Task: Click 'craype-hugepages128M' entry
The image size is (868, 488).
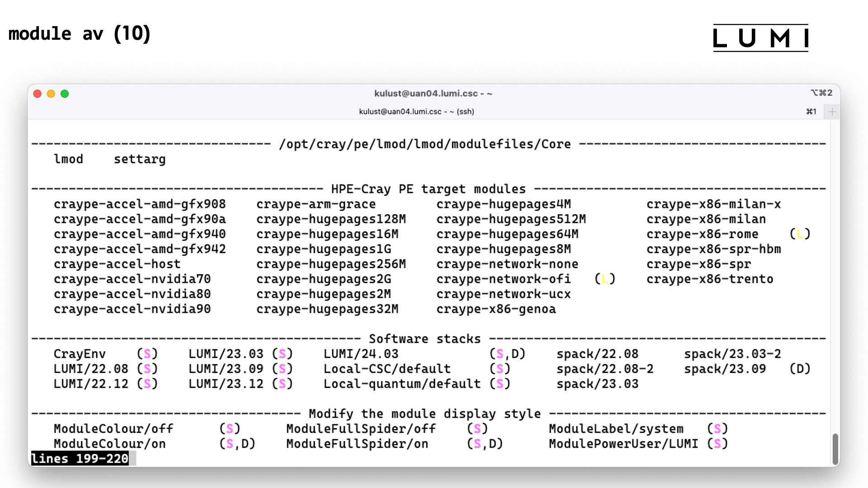Action: 331,219
